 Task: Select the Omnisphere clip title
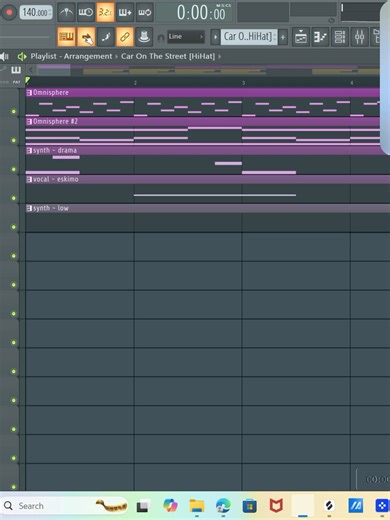51,92
